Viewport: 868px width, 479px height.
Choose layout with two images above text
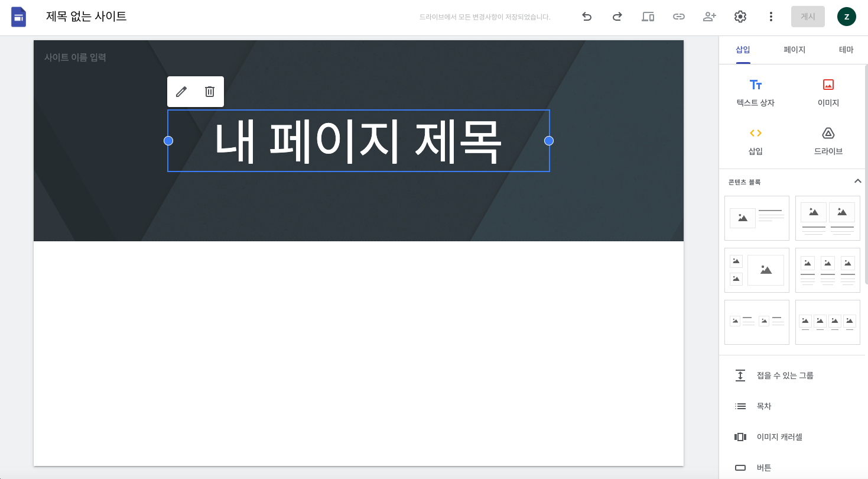[828, 218]
